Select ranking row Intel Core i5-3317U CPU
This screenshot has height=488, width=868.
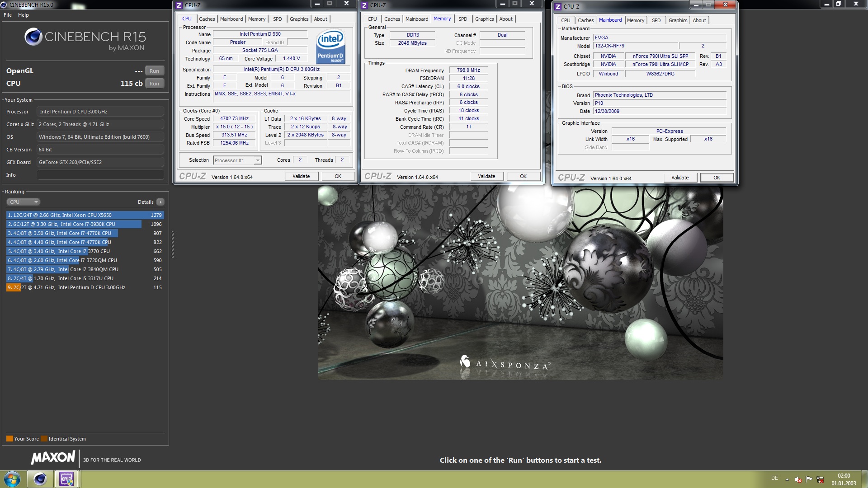click(x=85, y=278)
